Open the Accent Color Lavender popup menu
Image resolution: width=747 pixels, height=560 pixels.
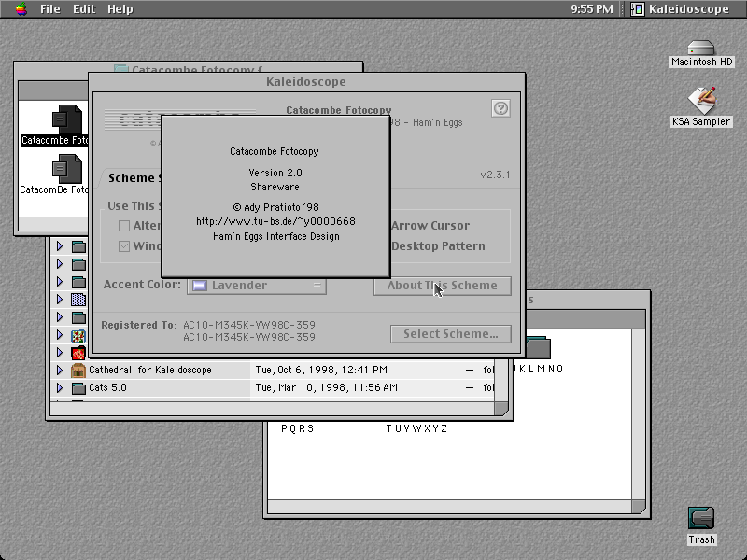(x=257, y=286)
